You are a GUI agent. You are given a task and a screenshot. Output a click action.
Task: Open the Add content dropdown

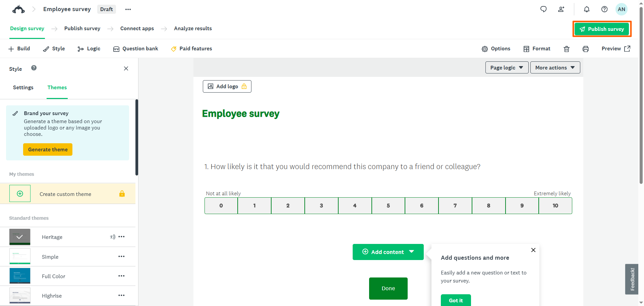(388, 252)
